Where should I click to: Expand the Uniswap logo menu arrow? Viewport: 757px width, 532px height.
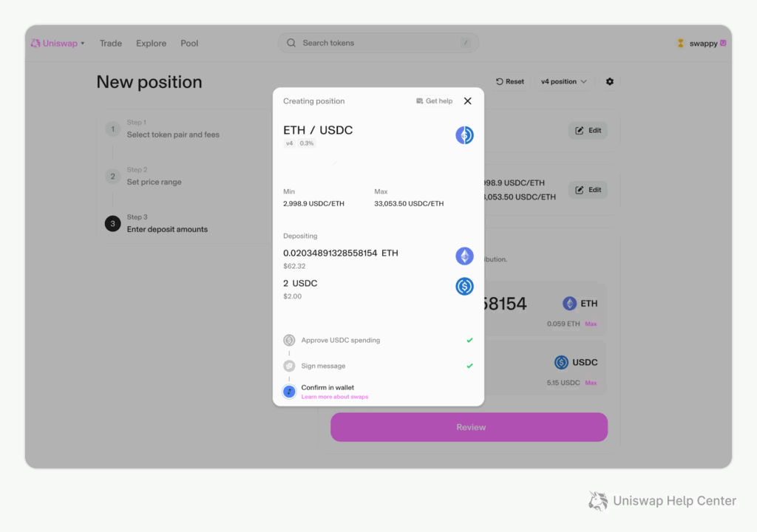pyautogui.click(x=83, y=44)
